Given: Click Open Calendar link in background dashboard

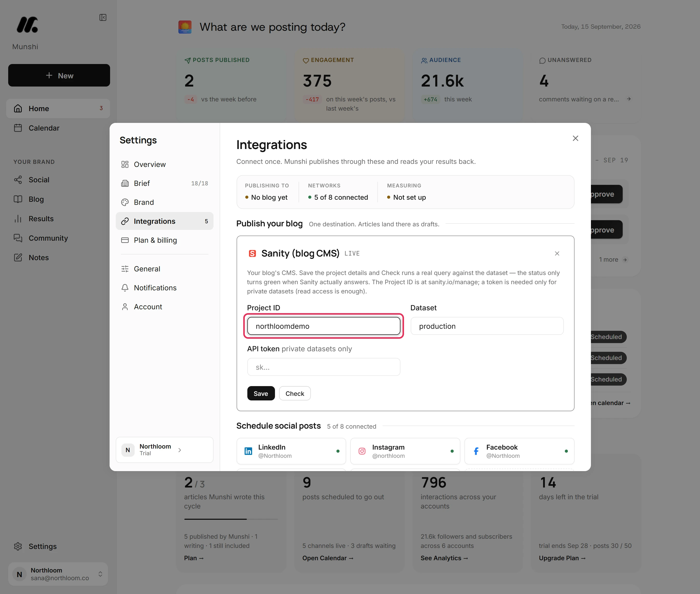Looking at the screenshot, I should 328,558.
